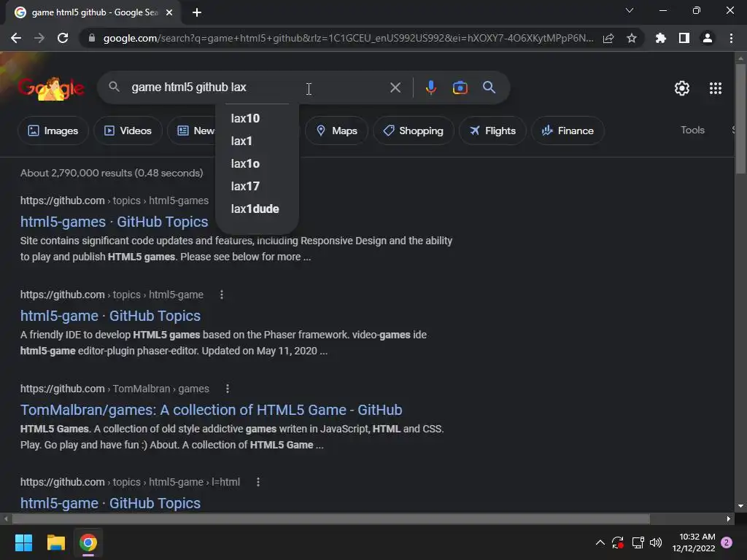
Task: Show hidden system tray icons
Action: click(600, 542)
